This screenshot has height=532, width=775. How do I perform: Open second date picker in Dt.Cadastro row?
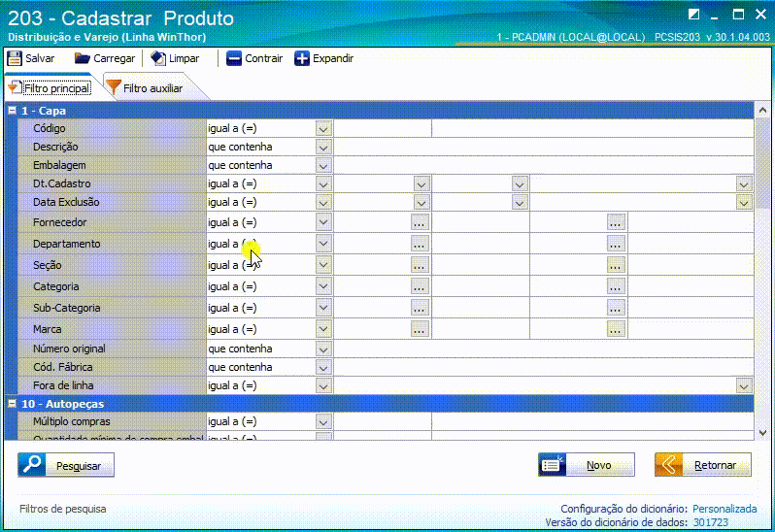[519, 184]
